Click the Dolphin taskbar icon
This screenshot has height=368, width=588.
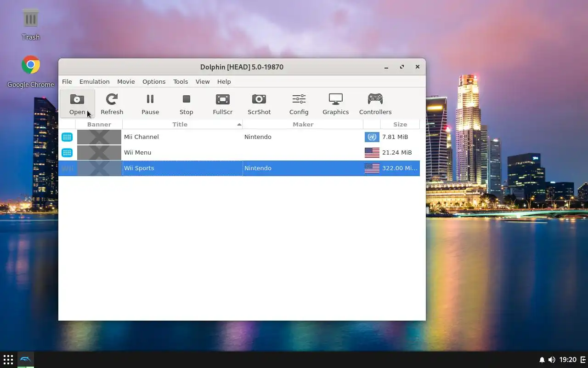26,360
